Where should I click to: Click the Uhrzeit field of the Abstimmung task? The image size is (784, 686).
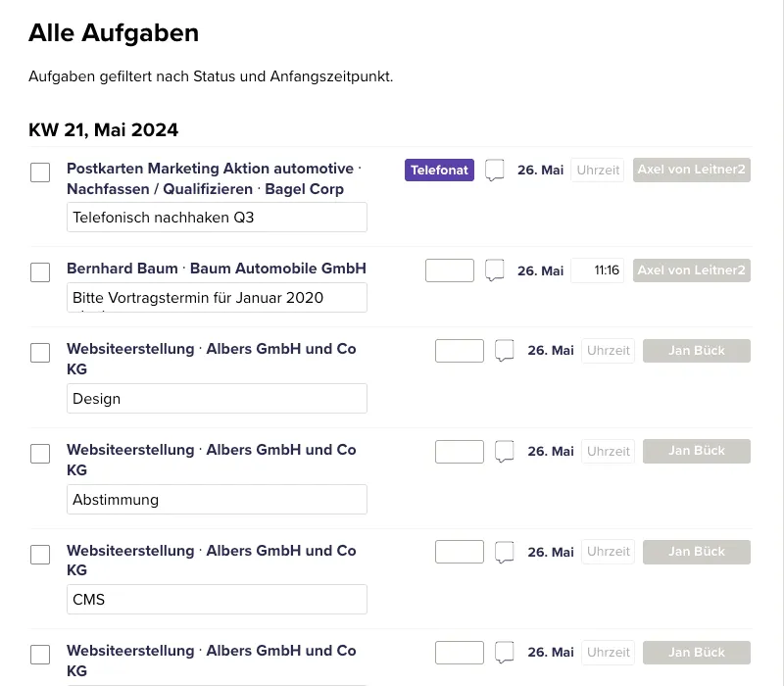tap(609, 452)
